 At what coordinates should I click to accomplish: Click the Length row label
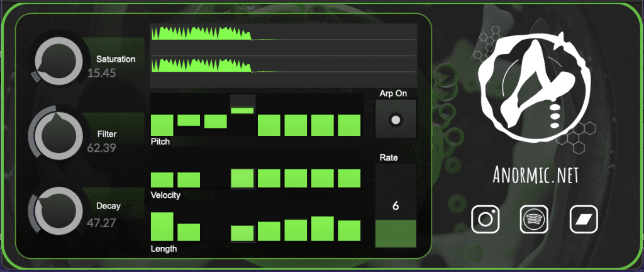tap(164, 249)
